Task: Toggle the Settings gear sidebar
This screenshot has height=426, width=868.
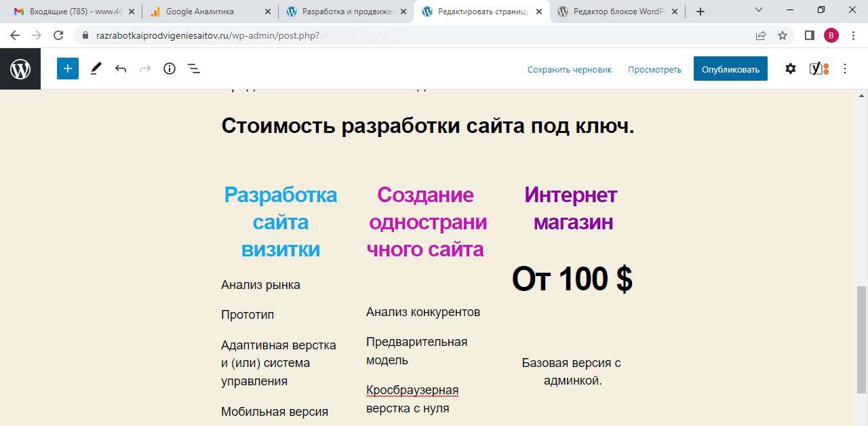Action: [790, 69]
